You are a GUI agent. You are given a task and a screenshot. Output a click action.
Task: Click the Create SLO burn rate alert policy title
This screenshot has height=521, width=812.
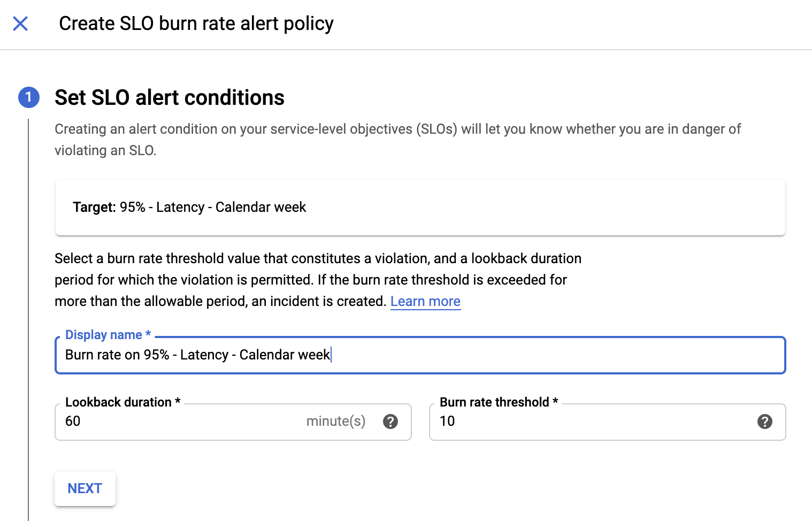[197, 23]
